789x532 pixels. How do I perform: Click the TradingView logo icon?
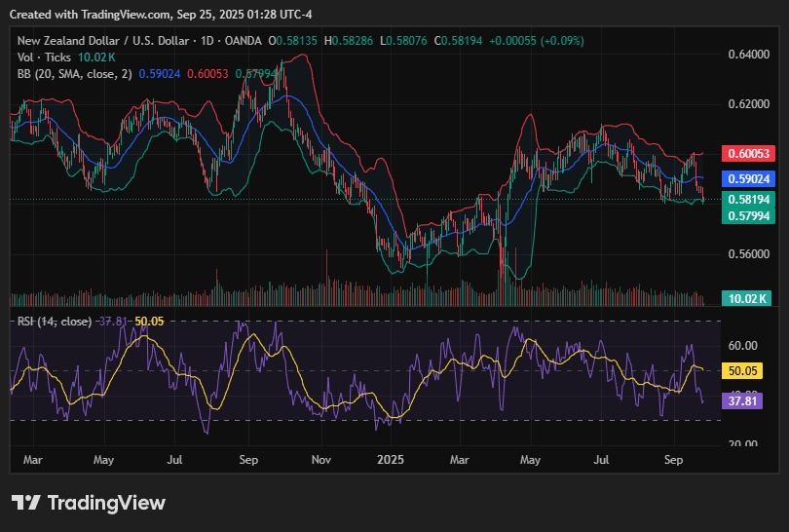(25, 503)
